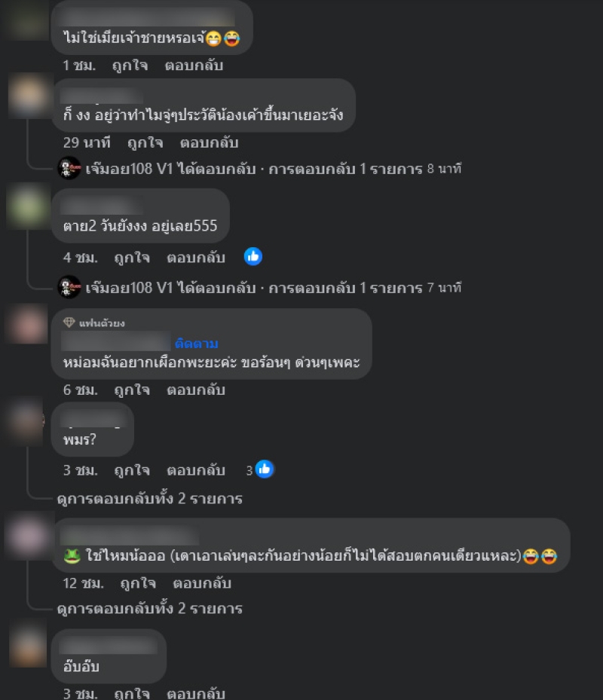Image resolution: width=603 pixels, height=700 pixels.
Task: Like the comment posted 29 นาที ago
Action: (145, 143)
